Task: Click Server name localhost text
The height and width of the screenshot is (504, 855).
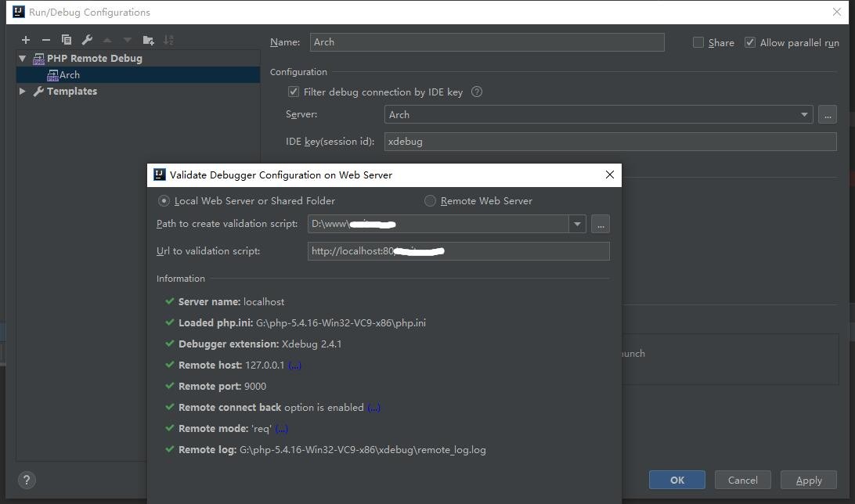Action: [231, 302]
